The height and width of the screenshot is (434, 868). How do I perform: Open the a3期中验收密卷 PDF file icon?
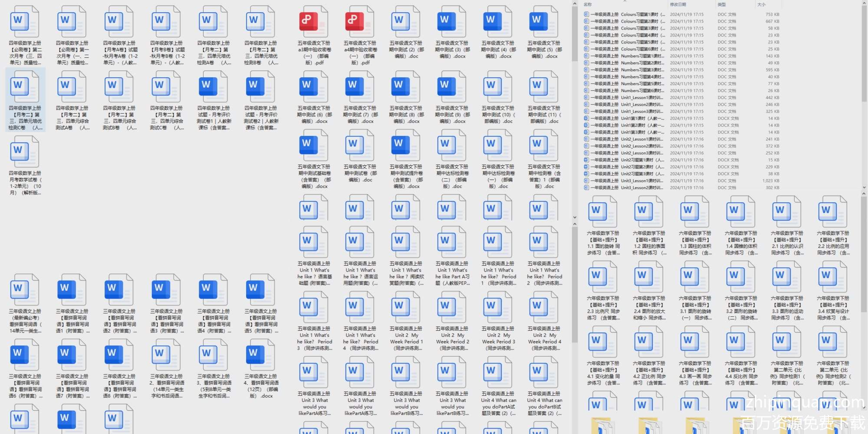[314, 21]
